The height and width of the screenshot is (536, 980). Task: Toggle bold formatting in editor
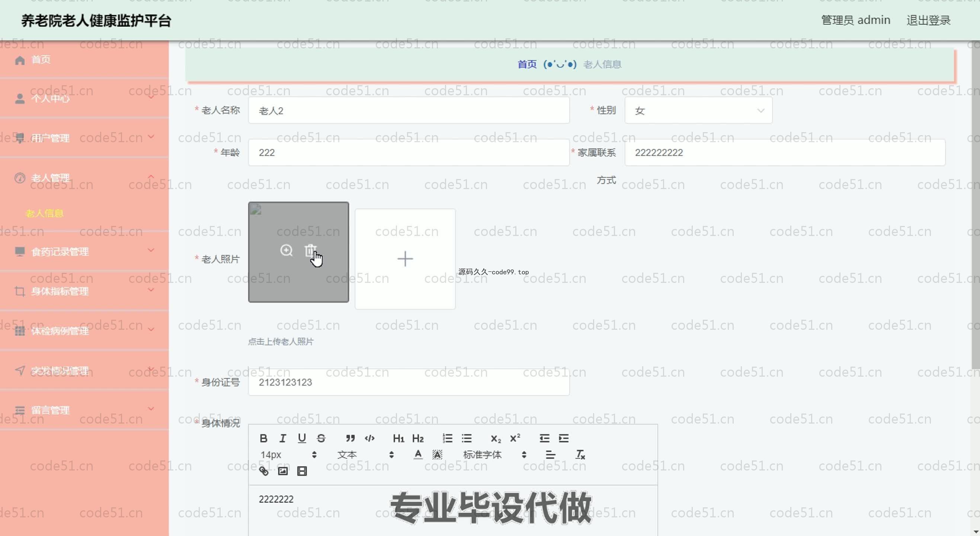(x=263, y=438)
